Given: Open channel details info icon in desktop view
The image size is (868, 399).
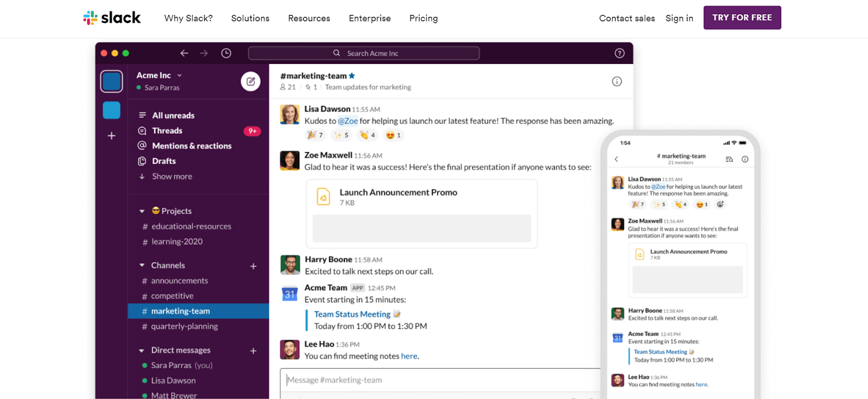Looking at the screenshot, I should coord(617,81).
